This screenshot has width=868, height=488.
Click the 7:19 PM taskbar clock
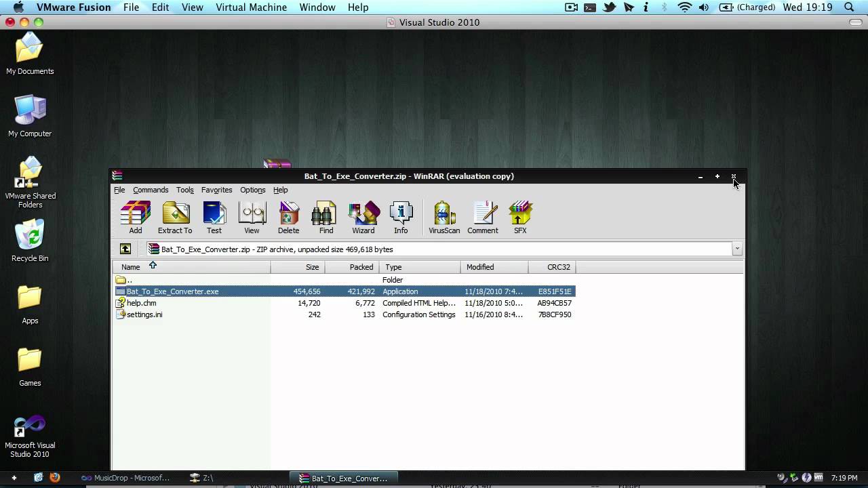pos(844,478)
